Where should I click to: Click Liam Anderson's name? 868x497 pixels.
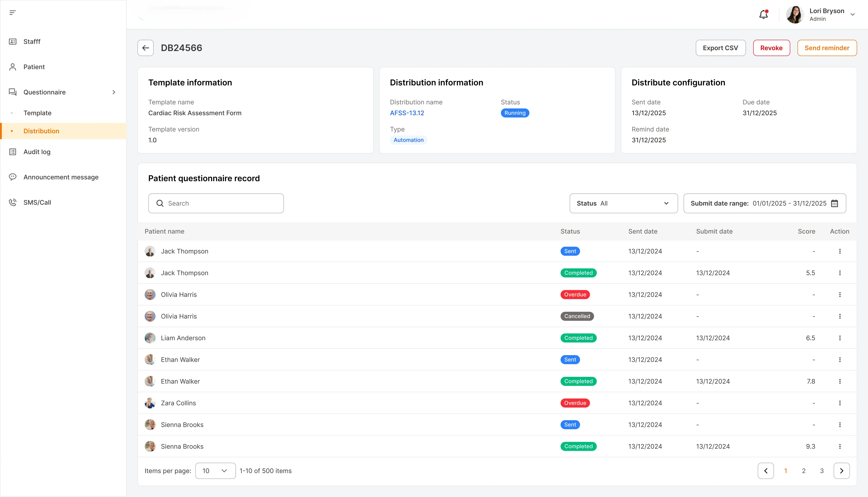[x=183, y=338]
